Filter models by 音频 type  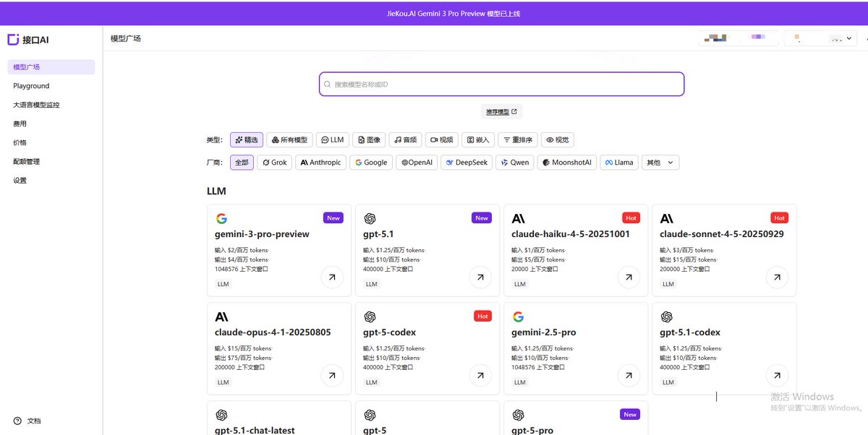click(x=405, y=139)
